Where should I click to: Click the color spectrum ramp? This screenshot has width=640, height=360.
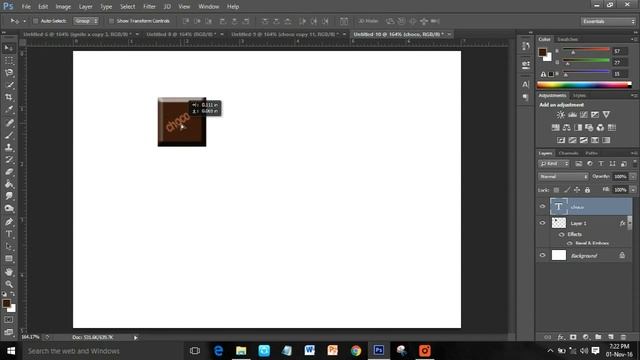click(x=584, y=85)
